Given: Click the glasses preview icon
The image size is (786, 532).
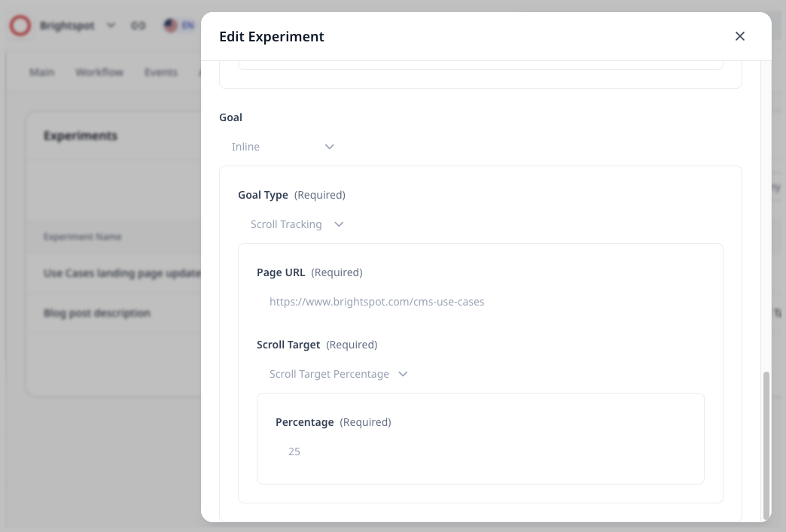Looking at the screenshot, I should click(138, 26).
